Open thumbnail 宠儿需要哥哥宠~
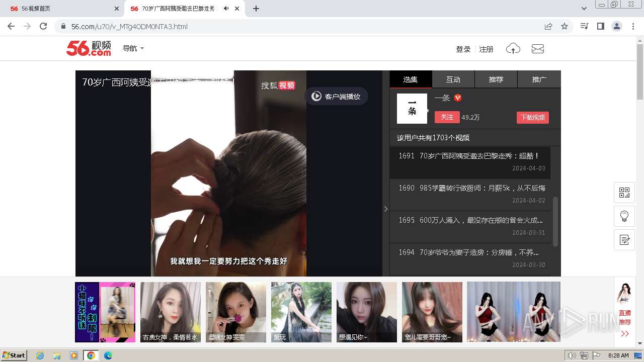This screenshot has width=644, height=362. [x=432, y=312]
